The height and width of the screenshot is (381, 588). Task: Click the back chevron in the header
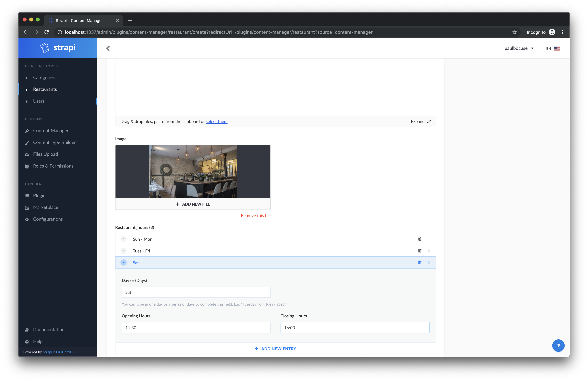point(108,48)
